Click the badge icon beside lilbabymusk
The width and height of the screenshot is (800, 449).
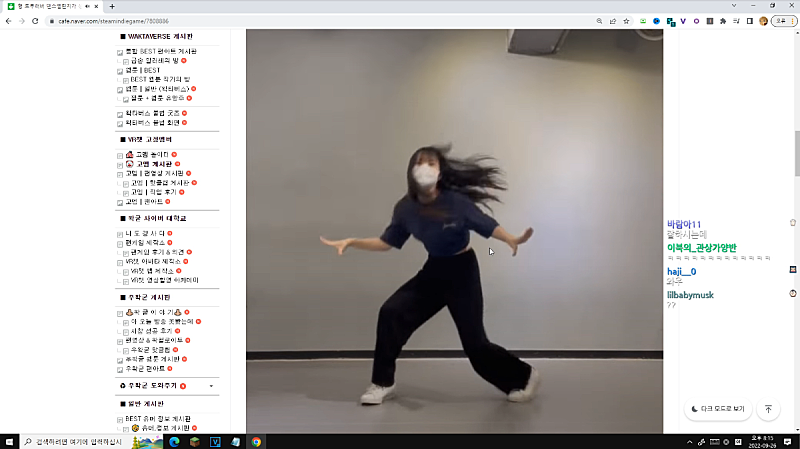[793, 293]
